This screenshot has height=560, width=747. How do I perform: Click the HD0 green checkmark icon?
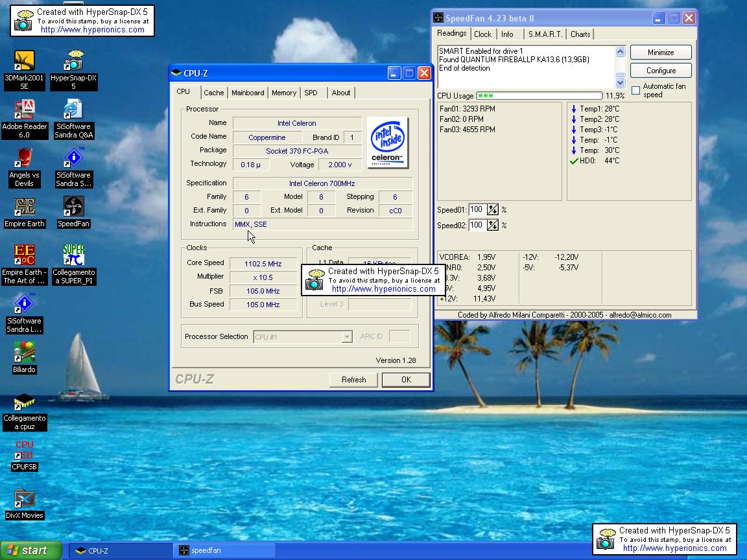pyautogui.click(x=574, y=161)
